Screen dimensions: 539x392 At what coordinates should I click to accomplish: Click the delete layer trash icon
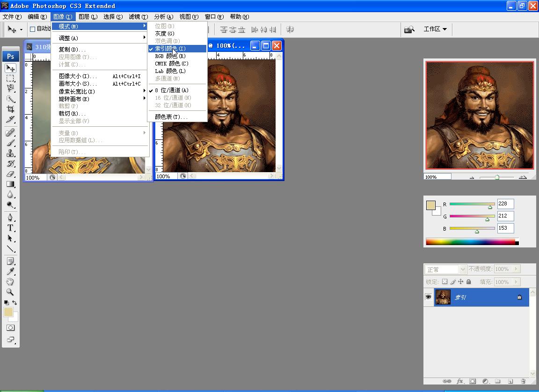[x=523, y=381]
